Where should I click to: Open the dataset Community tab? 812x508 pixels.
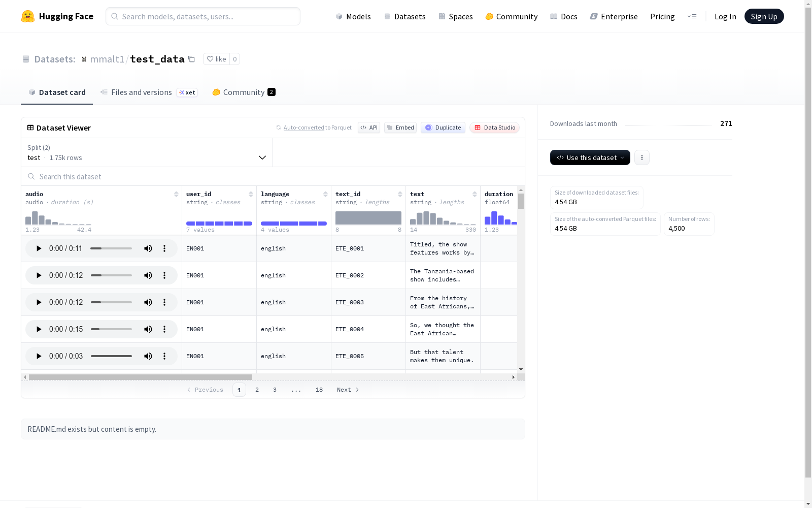(244, 92)
